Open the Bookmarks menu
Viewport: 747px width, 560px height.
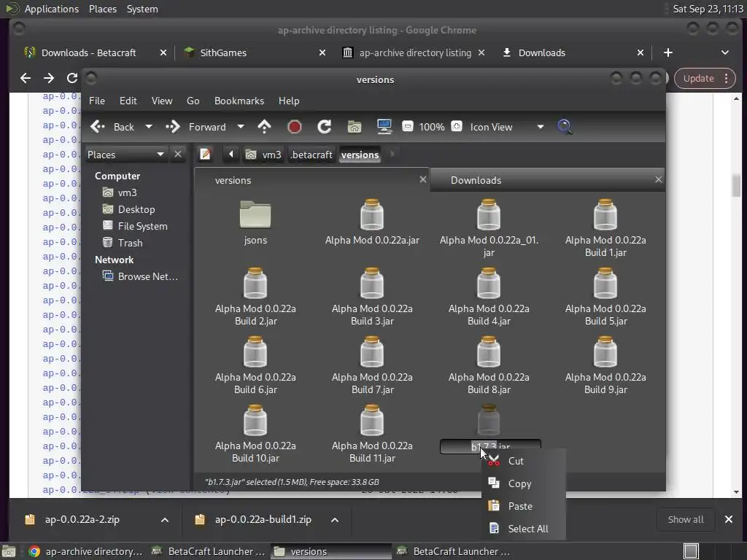point(239,101)
